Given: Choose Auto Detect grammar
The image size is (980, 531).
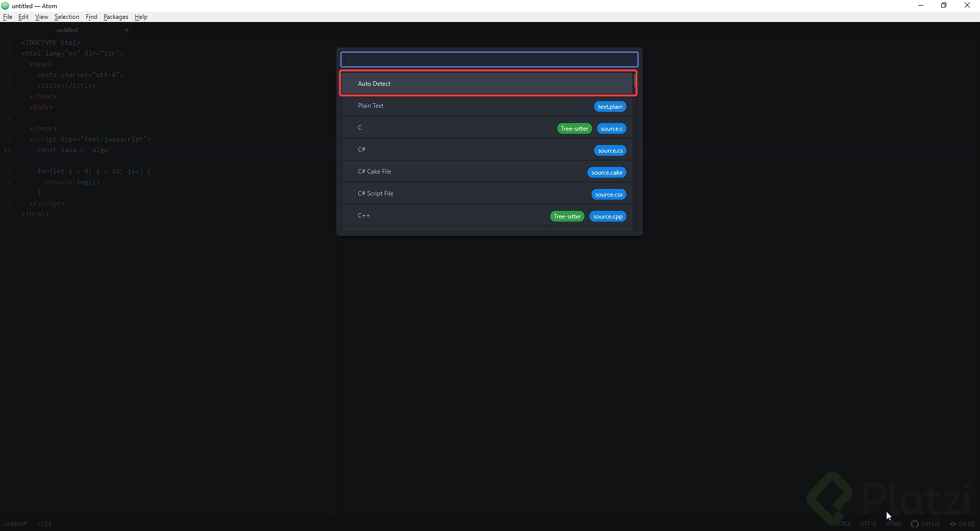Looking at the screenshot, I should (x=487, y=83).
